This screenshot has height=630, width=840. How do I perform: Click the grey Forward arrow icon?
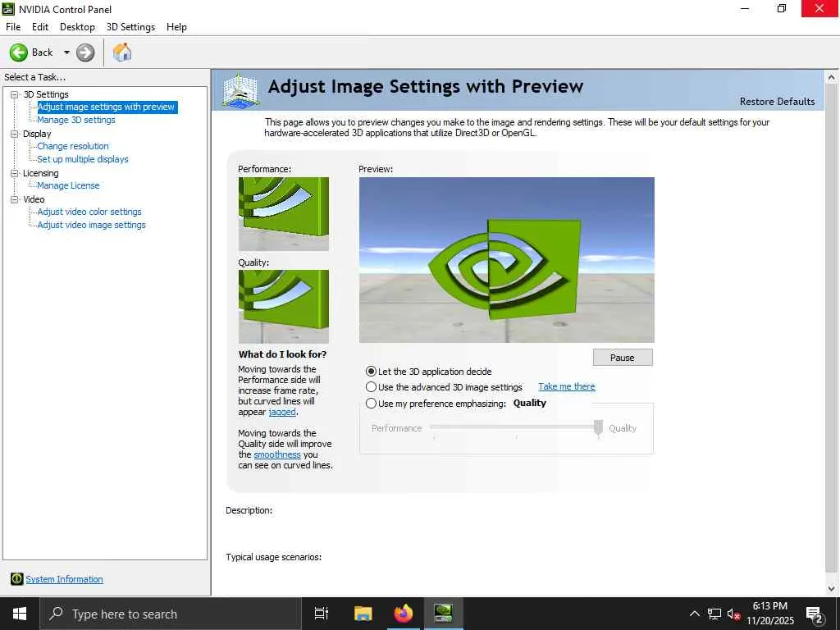(x=85, y=52)
